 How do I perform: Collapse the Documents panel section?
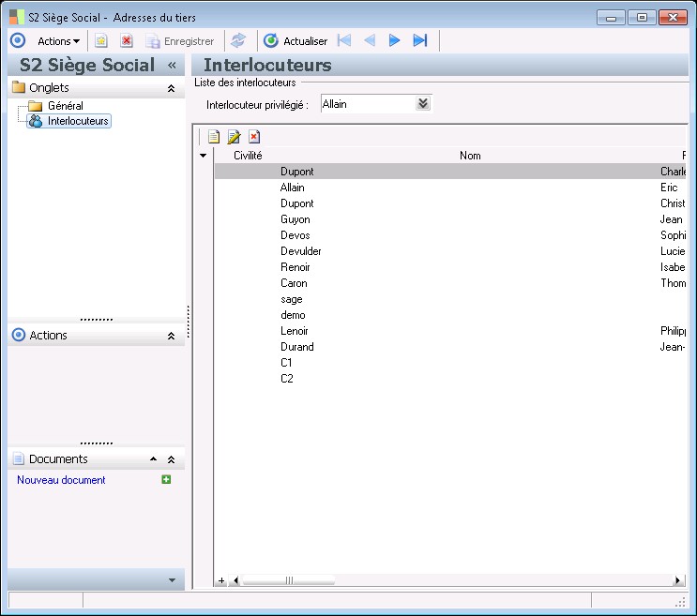pyautogui.click(x=171, y=459)
